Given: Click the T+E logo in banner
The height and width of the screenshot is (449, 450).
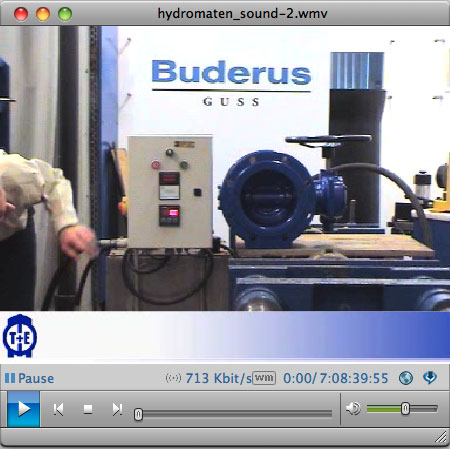Looking at the screenshot, I should [x=20, y=336].
